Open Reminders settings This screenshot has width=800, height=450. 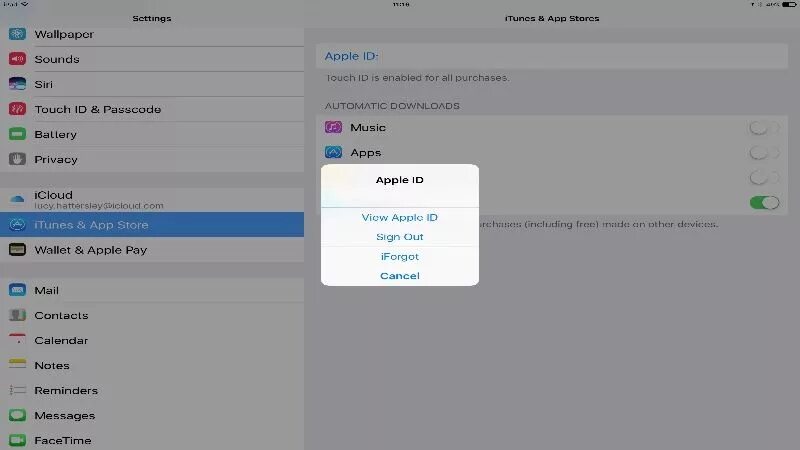pyautogui.click(x=152, y=390)
